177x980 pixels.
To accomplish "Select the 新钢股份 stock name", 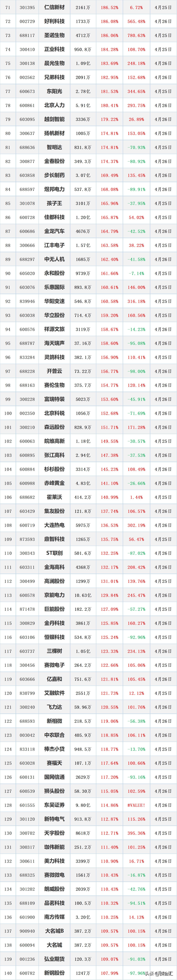I will coord(54,973).
